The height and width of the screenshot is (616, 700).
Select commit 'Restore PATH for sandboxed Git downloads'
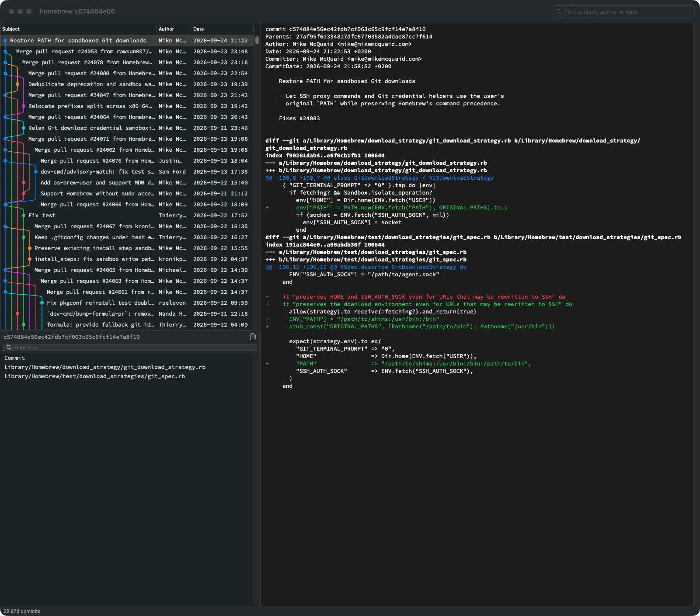coord(127,41)
